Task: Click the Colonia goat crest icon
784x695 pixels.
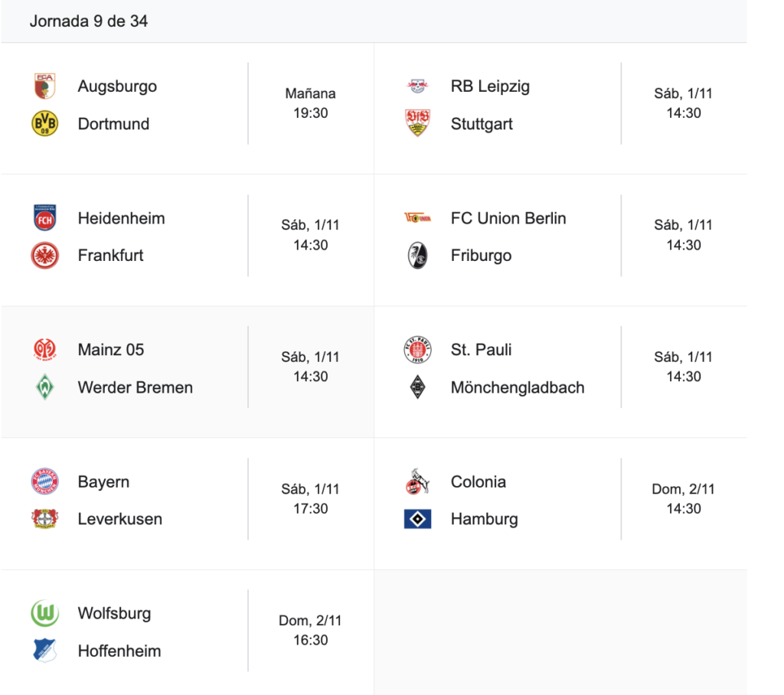Action: tap(418, 482)
